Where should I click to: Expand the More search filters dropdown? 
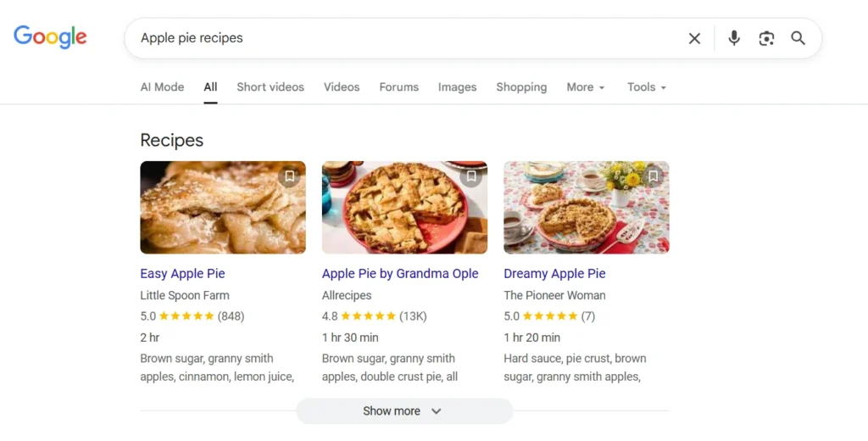coord(586,87)
